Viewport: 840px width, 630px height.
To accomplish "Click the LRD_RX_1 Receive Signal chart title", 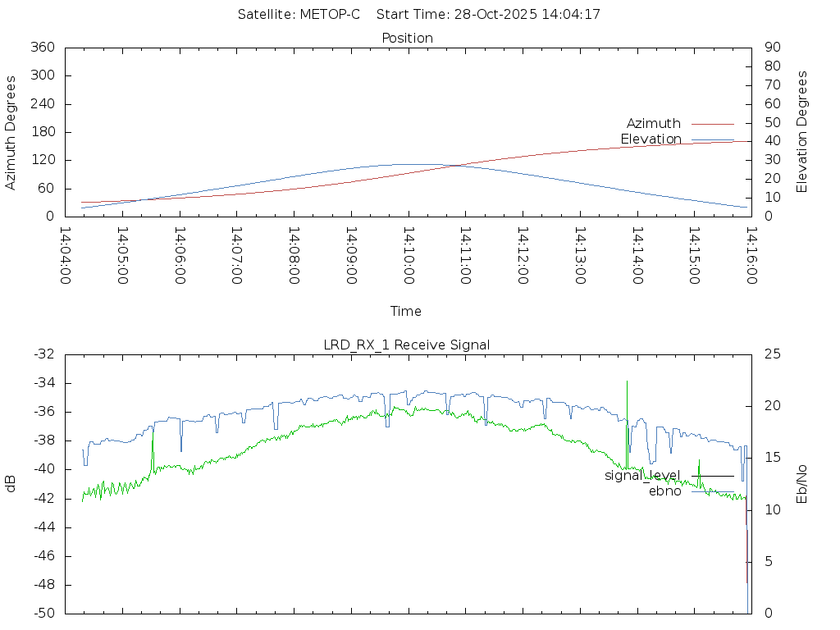I will pos(407,345).
